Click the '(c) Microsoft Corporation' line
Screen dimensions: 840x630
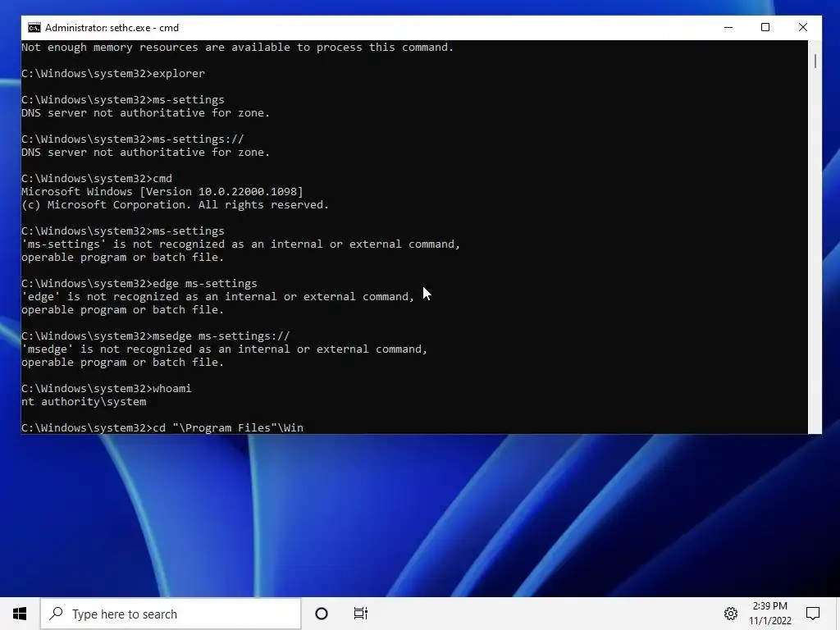[176, 204]
